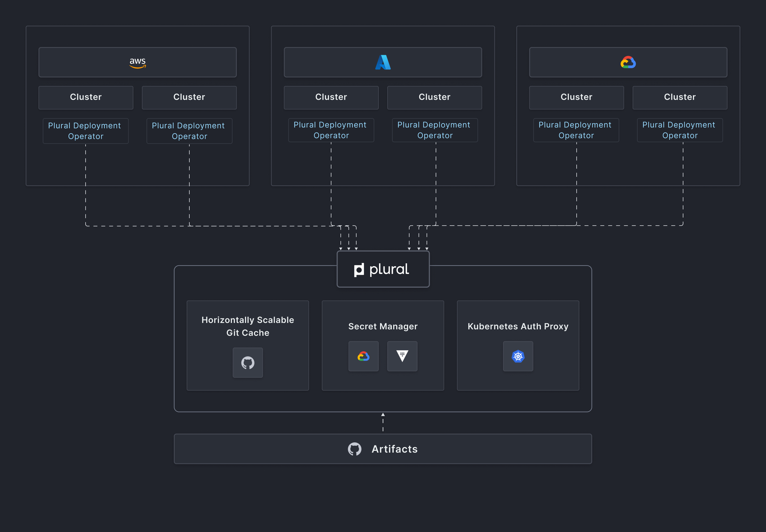Click the plural wordmark text
The height and width of the screenshot is (532, 766).
point(389,270)
